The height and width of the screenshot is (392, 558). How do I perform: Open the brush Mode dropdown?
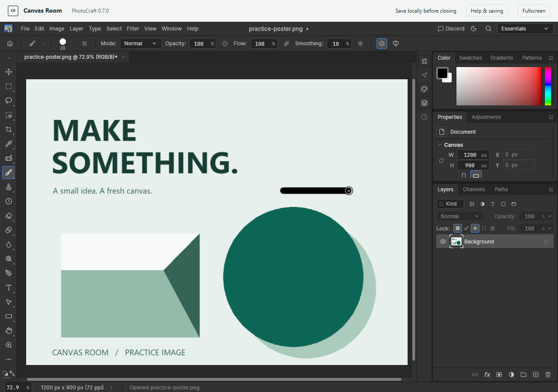tap(140, 44)
